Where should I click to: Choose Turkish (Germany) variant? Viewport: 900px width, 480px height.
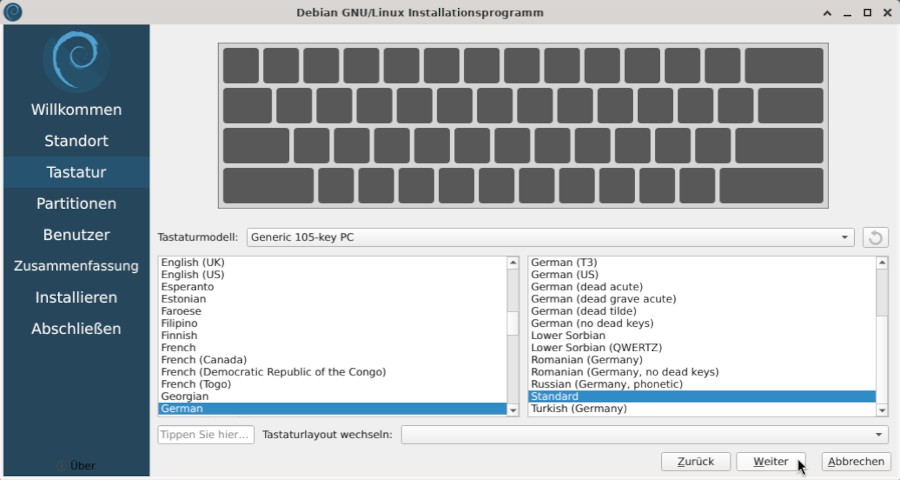point(702,408)
